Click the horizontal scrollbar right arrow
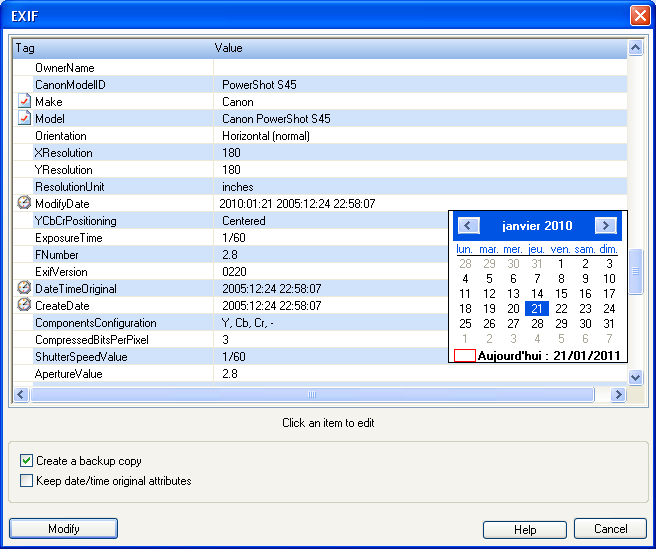This screenshot has height=549, width=656. click(x=618, y=394)
